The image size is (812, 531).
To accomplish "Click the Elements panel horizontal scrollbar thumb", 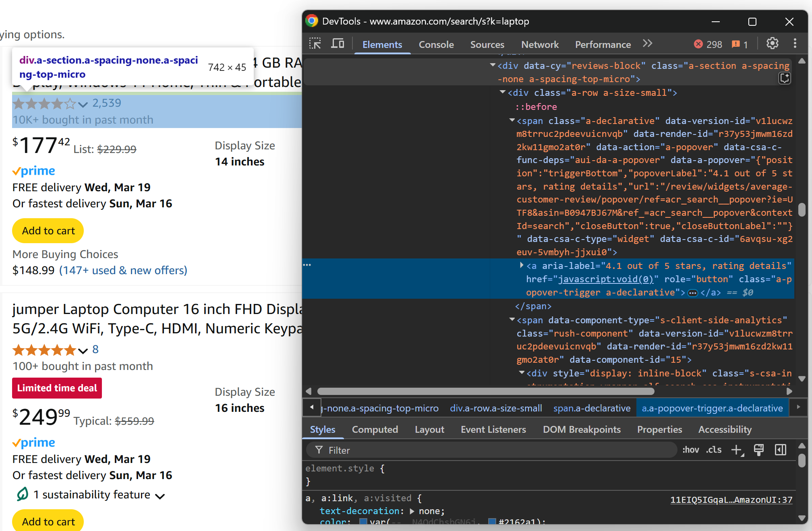I will [x=486, y=391].
